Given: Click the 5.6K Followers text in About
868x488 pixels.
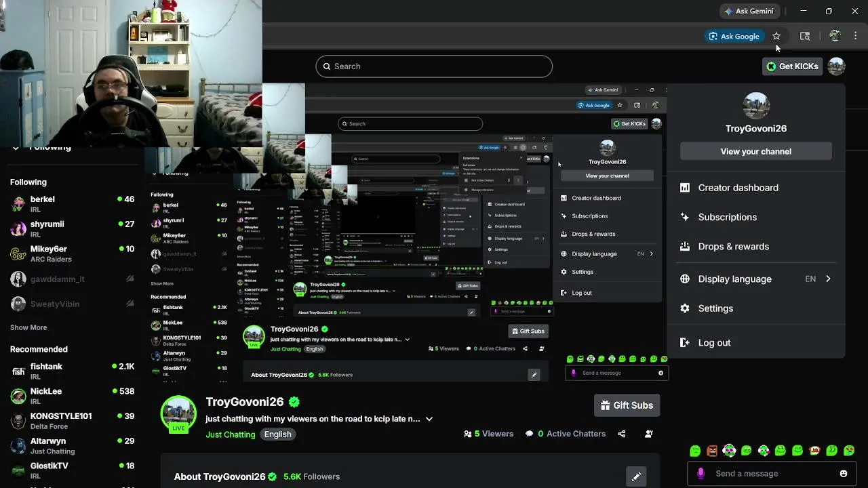Looking at the screenshot, I should click(312, 476).
